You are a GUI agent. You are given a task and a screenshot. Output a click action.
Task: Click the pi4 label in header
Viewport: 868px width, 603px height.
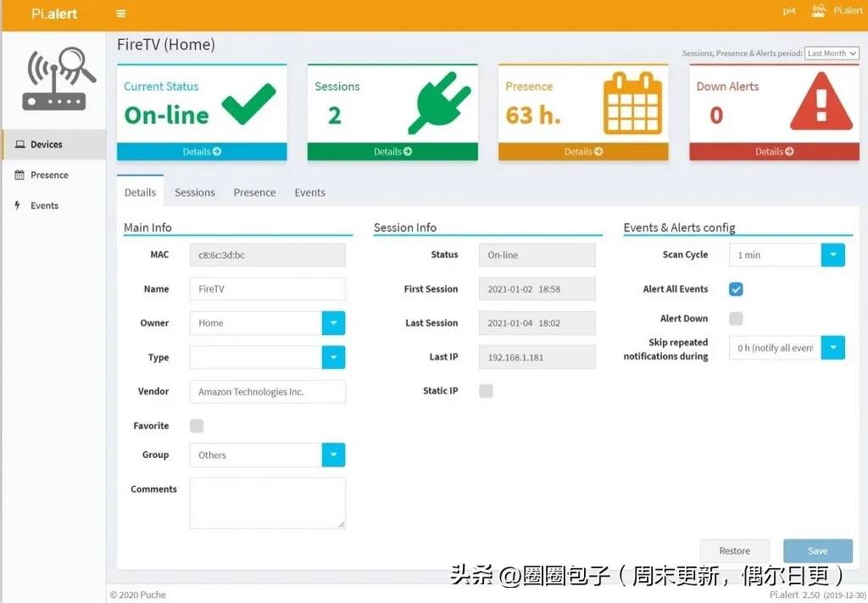789,11
